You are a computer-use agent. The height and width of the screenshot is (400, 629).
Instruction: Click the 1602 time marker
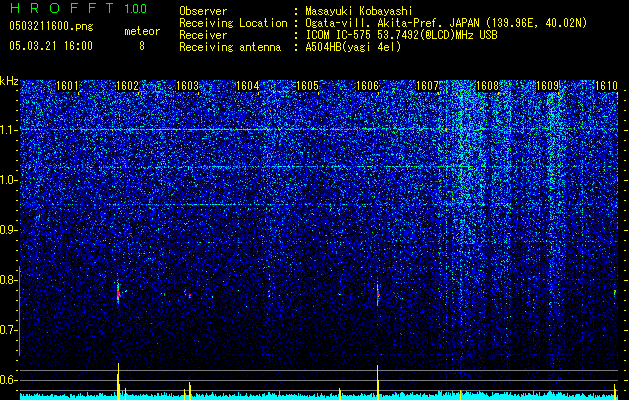coord(128,86)
